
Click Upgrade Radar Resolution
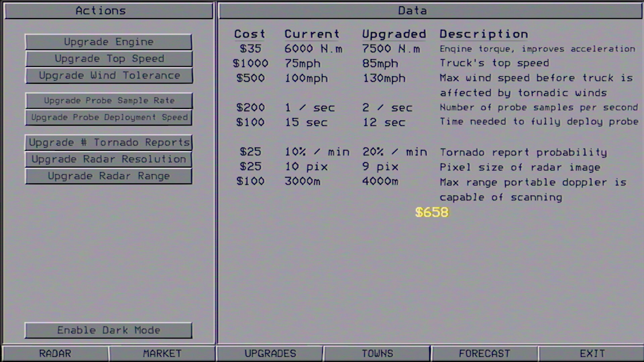109,159
